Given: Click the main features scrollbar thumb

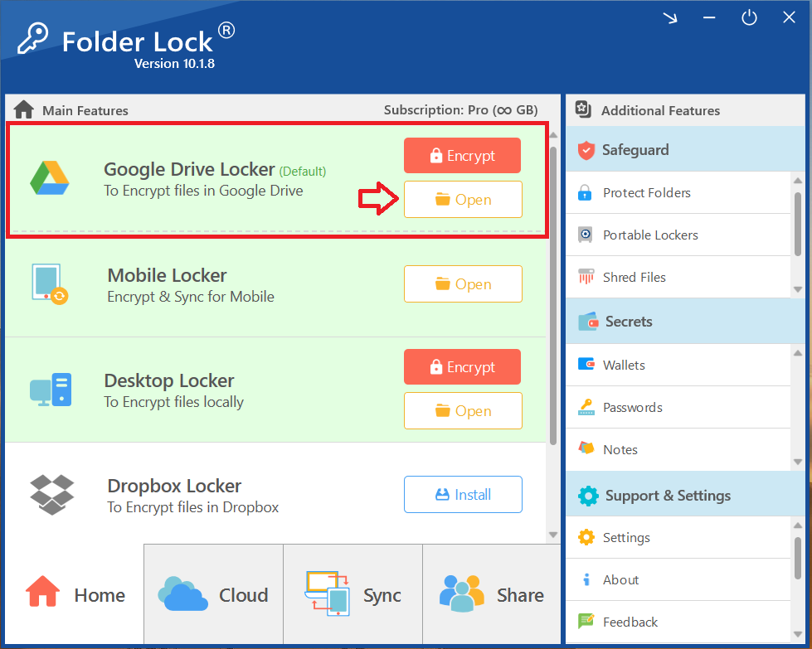Looking at the screenshot, I should click(x=553, y=296).
